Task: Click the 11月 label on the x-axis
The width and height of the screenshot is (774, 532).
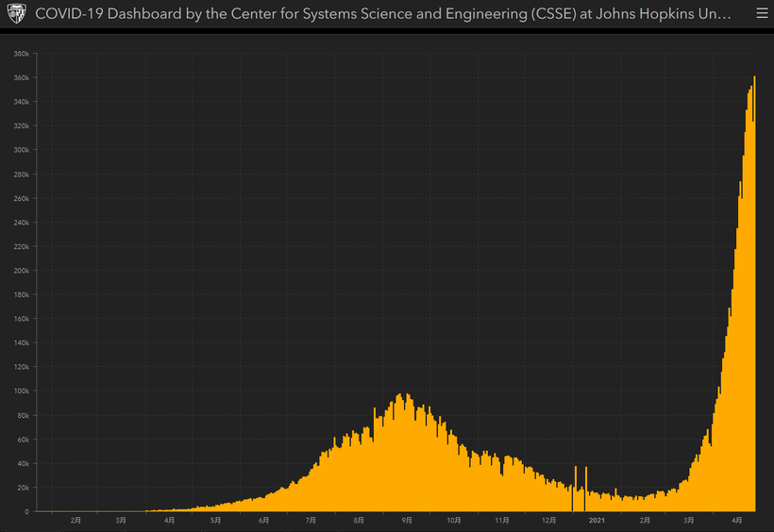Action: pos(502,520)
